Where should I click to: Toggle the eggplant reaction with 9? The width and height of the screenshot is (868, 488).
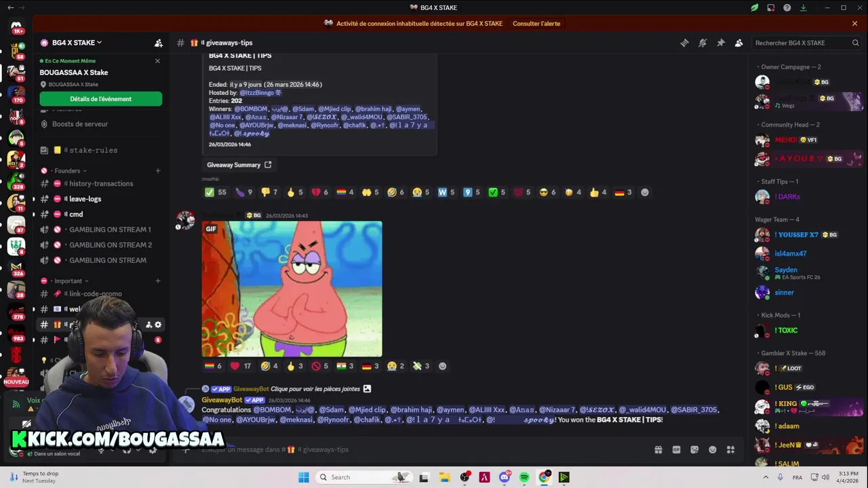coord(244,192)
